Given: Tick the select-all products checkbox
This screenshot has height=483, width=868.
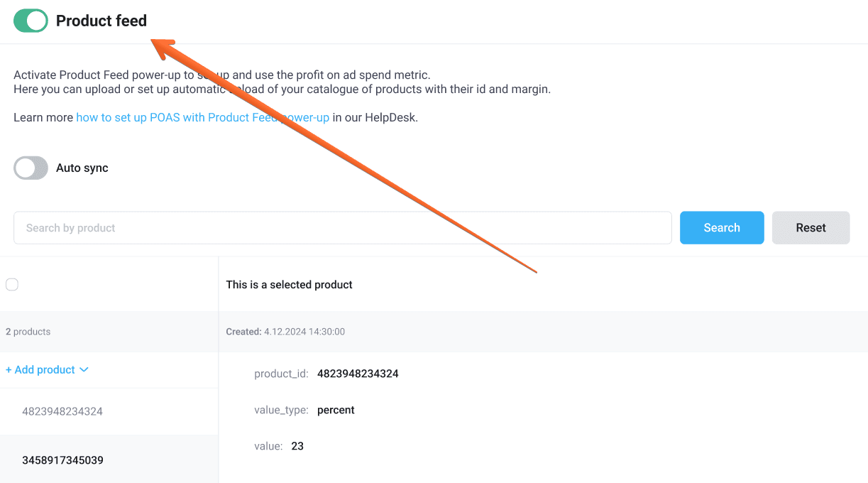Looking at the screenshot, I should [x=11, y=284].
